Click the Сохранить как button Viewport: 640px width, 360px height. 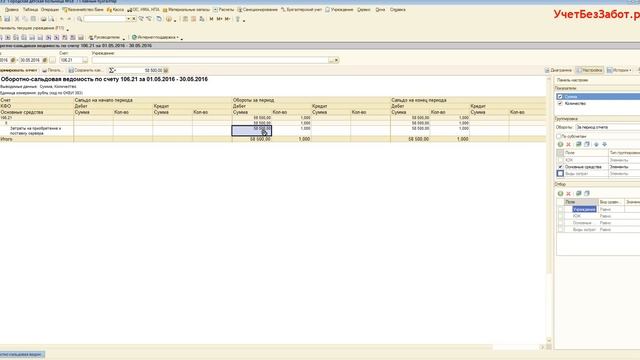tap(86, 70)
